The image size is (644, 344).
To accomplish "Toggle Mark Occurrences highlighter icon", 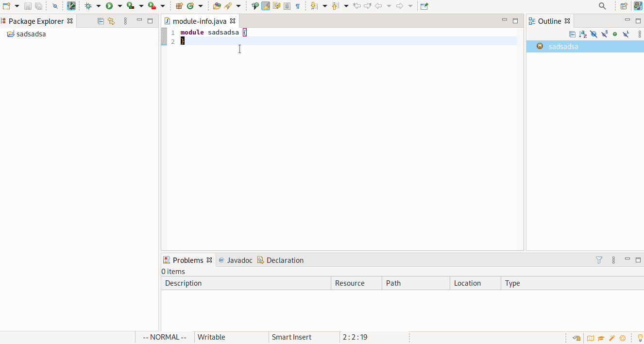I will [x=266, y=6].
